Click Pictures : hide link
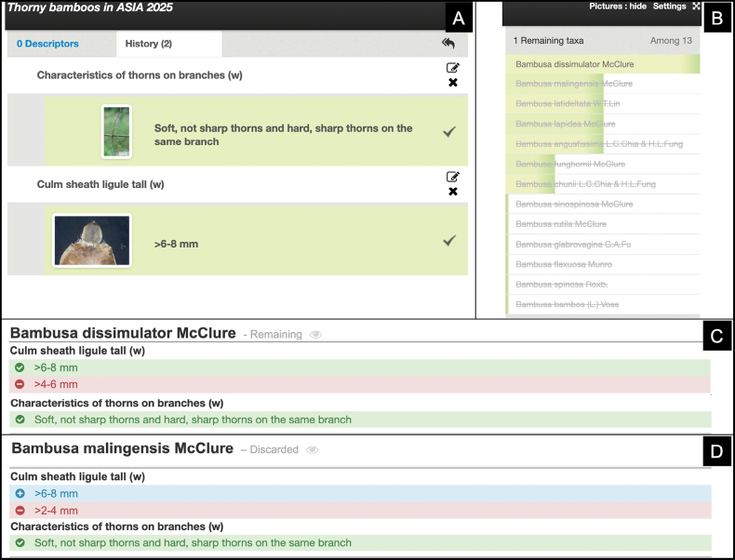This screenshot has height=560, width=735. tap(618, 7)
